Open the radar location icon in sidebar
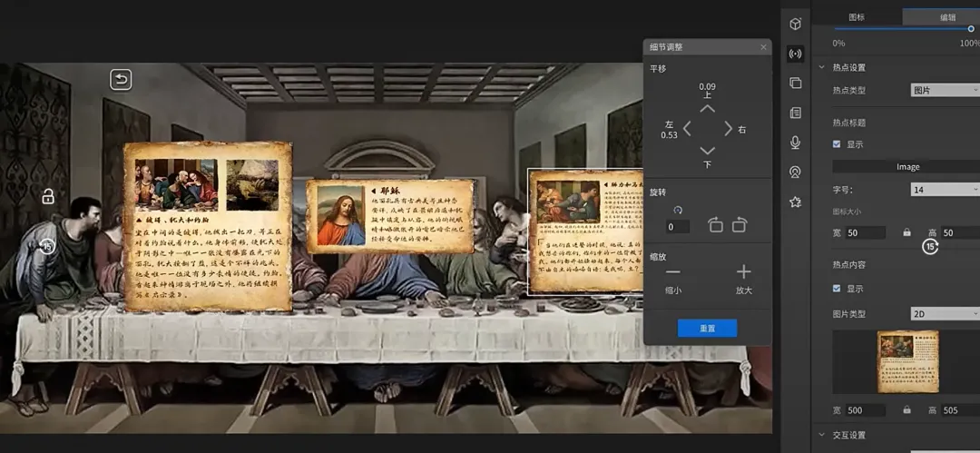980x453 pixels. 795,172
